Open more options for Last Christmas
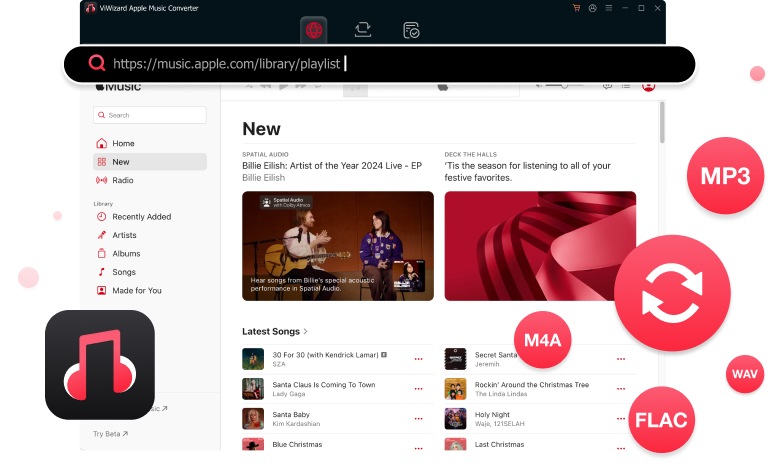 click(621, 448)
